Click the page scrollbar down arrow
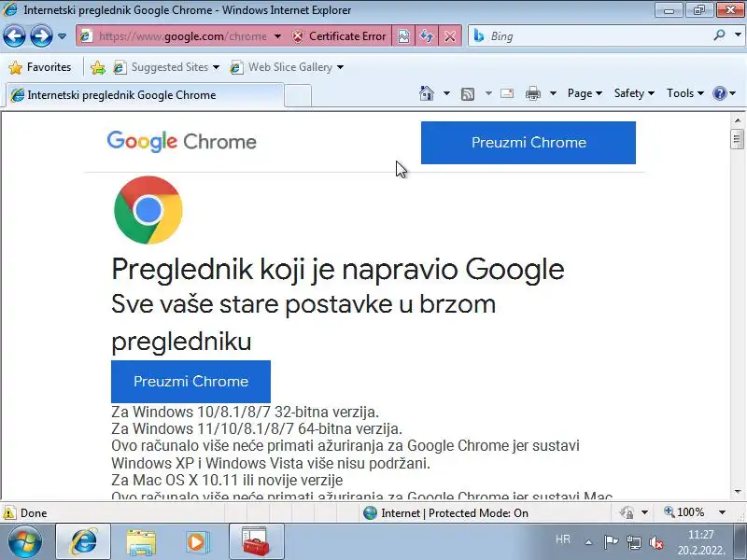Viewport: 747px width, 560px height. [x=738, y=491]
